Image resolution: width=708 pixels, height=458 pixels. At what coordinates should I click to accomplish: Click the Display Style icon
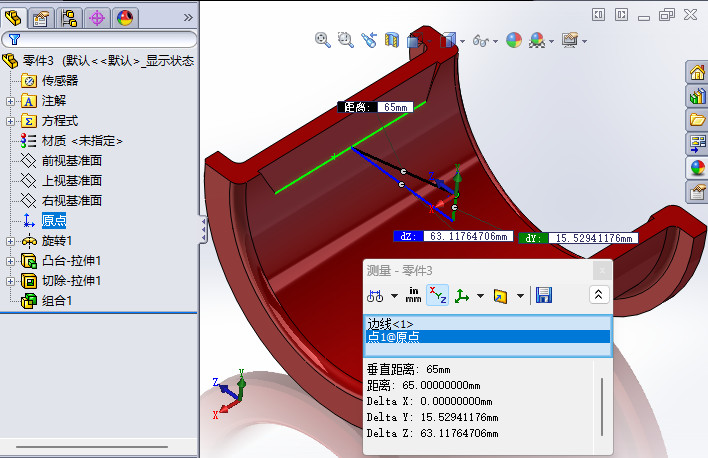coord(448,40)
